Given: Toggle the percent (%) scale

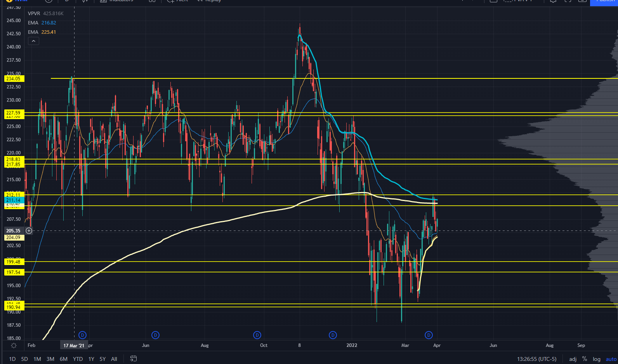Looking at the screenshot, I should 585,359.
